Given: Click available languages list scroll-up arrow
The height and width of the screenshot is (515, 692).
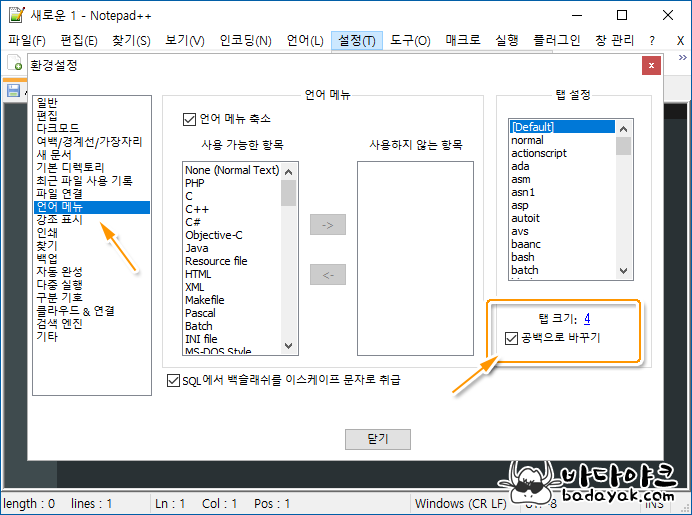Looking at the screenshot, I should click(x=289, y=172).
